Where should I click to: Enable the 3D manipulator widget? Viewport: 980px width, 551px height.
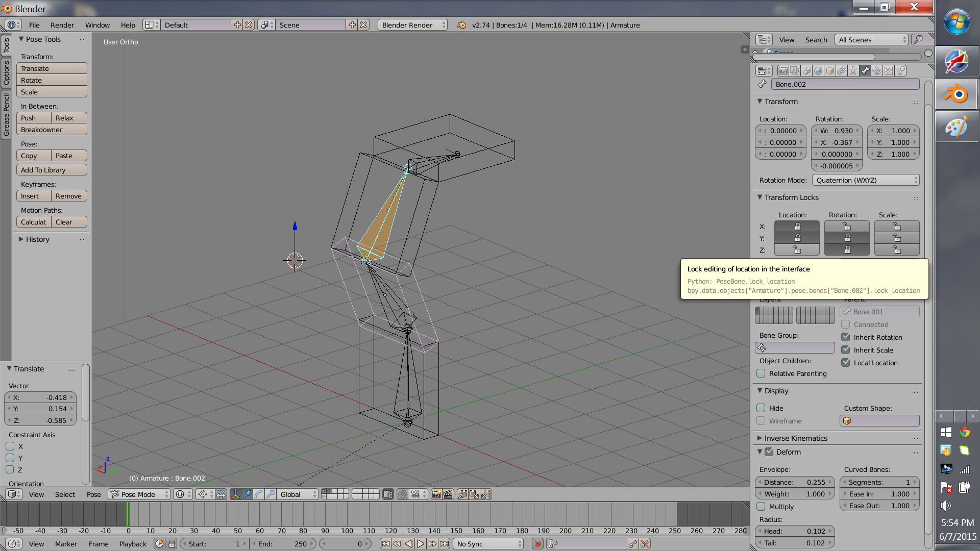pyautogui.click(x=235, y=494)
